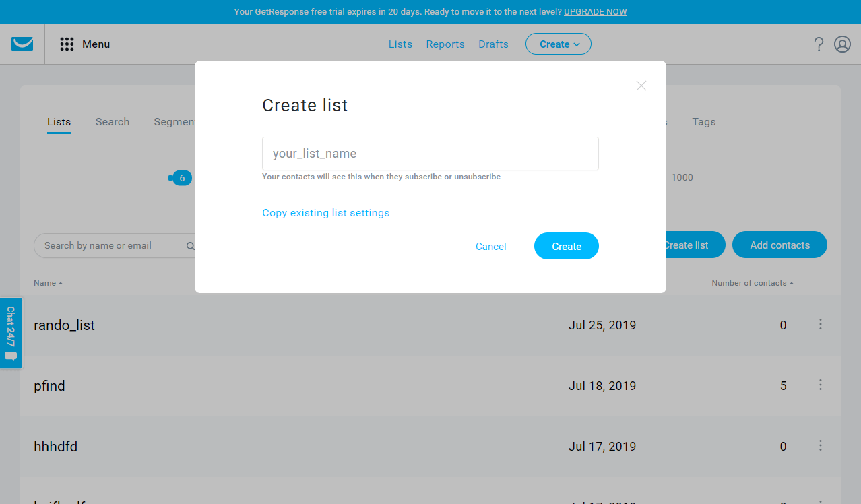
Task: Open three-dot menu for pfind
Action: pyautogui.click(x=821, y=385)
